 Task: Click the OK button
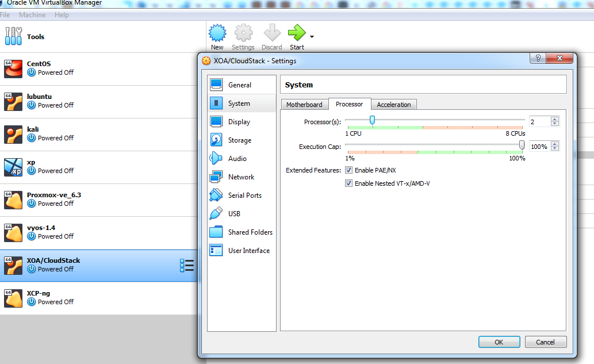[499, 342]
